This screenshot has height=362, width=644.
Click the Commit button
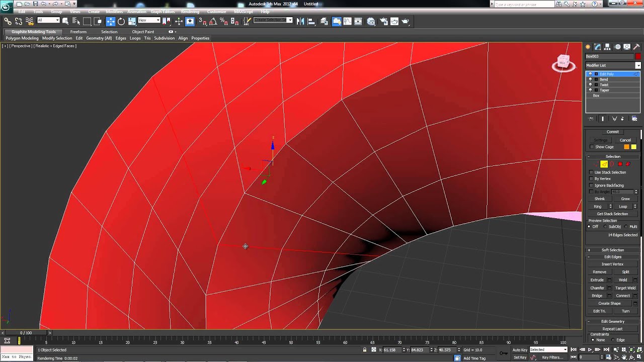(613, 132)
